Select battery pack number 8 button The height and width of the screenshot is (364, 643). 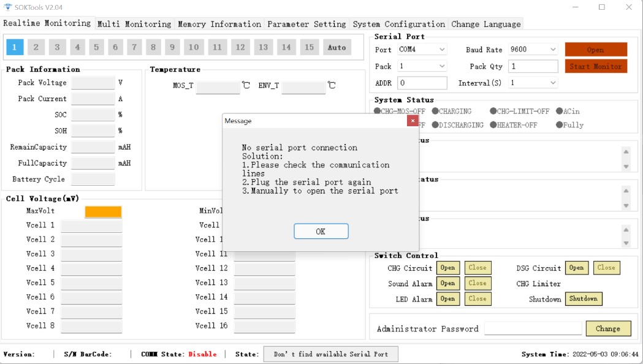[x=153, y=47]
